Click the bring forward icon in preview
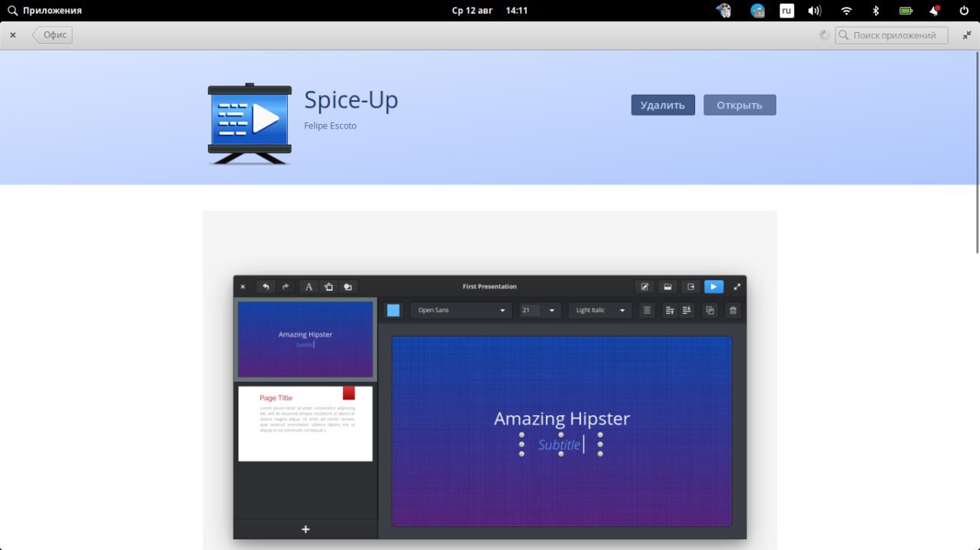Viewport: 980px width, 550px height. [x=670, y=310]
